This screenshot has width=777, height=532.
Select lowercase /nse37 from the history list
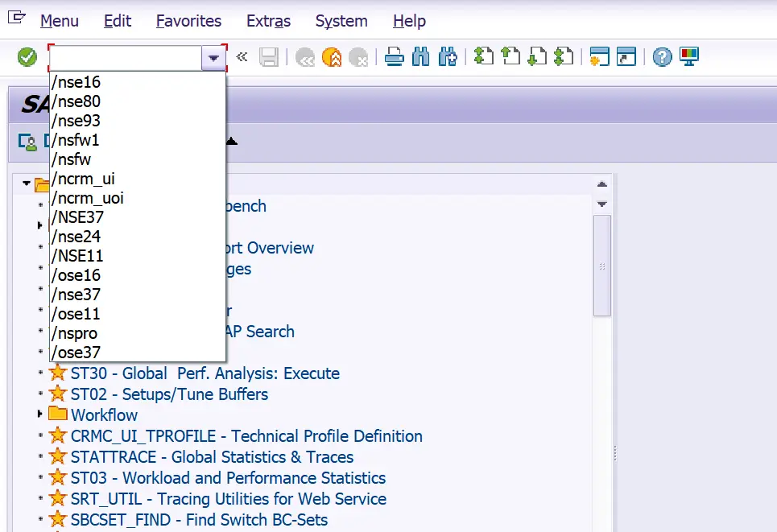click(x=138, y=295)
